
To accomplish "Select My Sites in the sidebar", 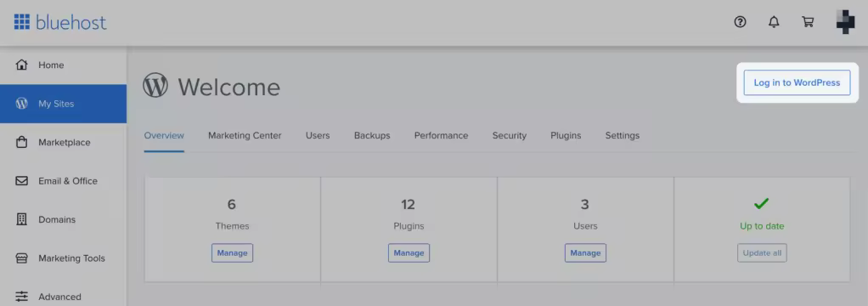I will pyautogui.click(x=63, y=104).
